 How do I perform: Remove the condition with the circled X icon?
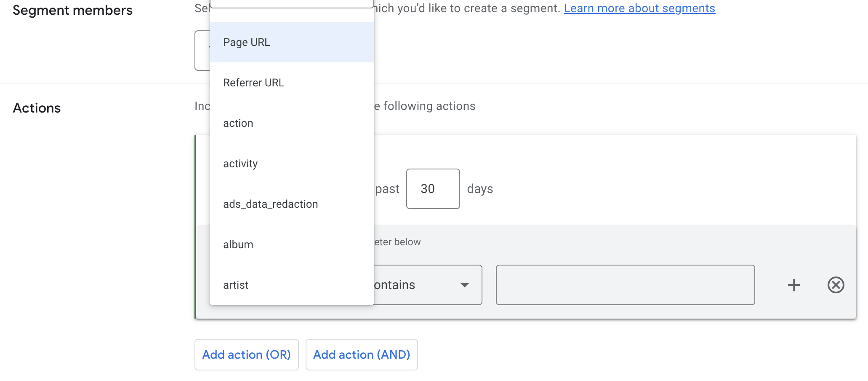pyautogui.click(x=836, y=285)
